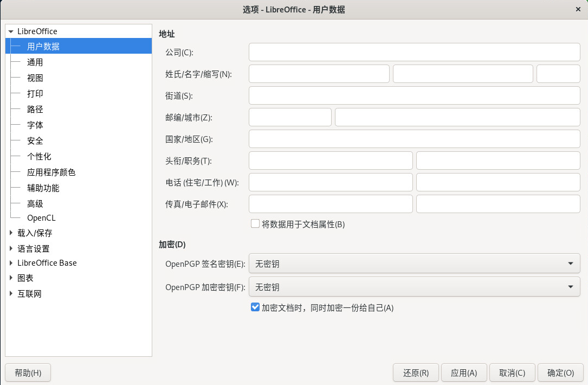Click the 邮编 postal code field
Viewport: 588px width, 385px height.
(290, 118)
